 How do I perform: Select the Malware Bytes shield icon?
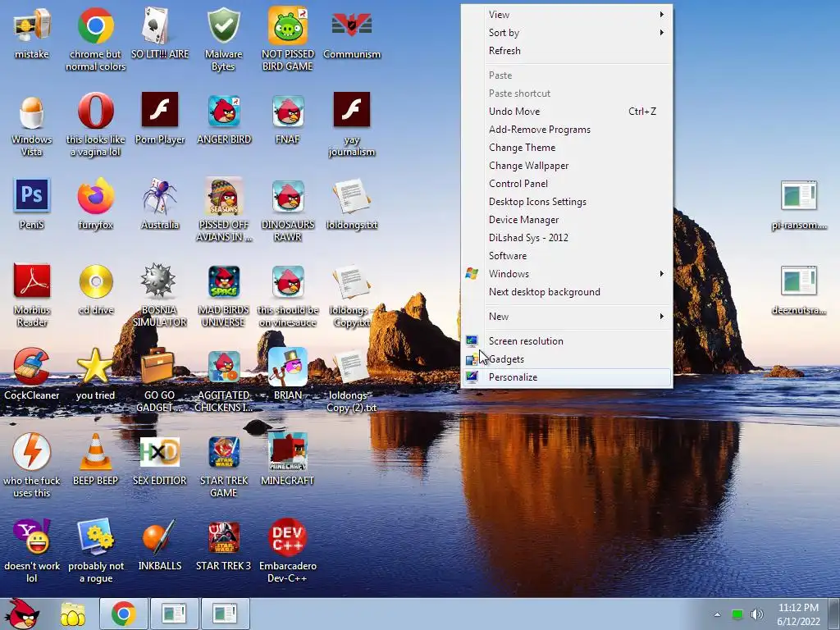click(223, 39)
